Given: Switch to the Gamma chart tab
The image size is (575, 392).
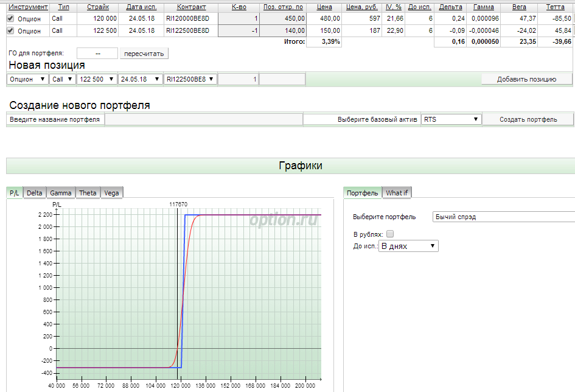Looking at the screenshot, I should pos(61,193).
